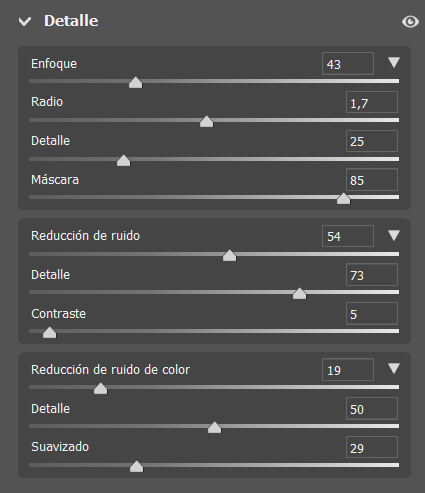Click the Máscara slider handle
This screenshot has height=493, width=425.
(343, 198)
